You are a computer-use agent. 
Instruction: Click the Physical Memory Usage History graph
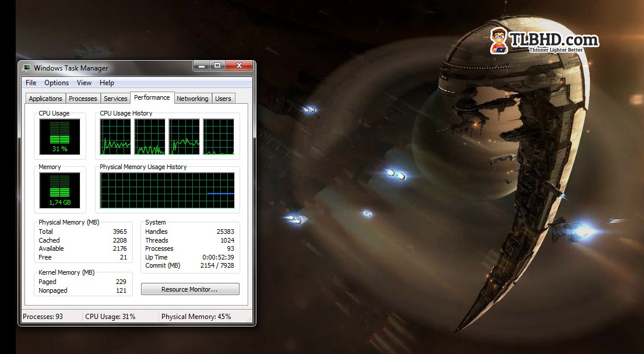click(x=167, y=190)
